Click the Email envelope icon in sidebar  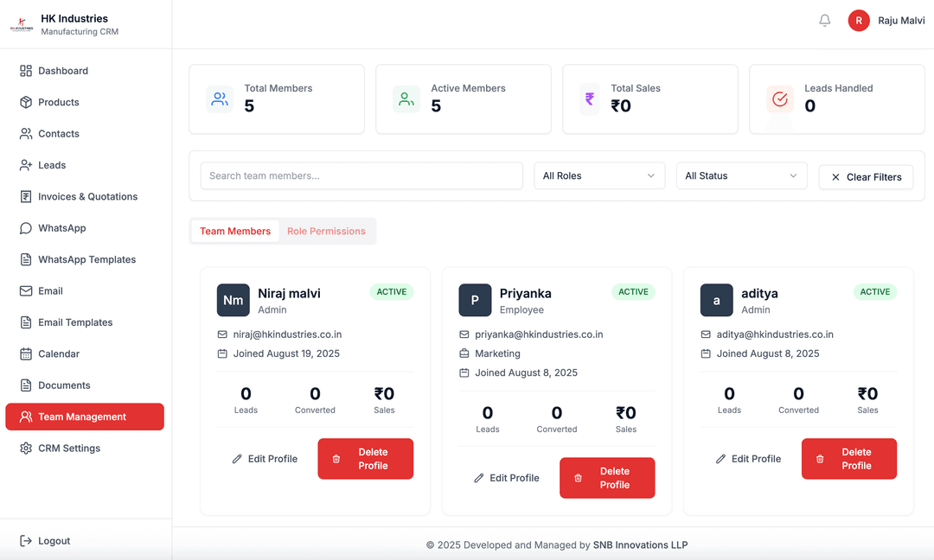point(26,291)
